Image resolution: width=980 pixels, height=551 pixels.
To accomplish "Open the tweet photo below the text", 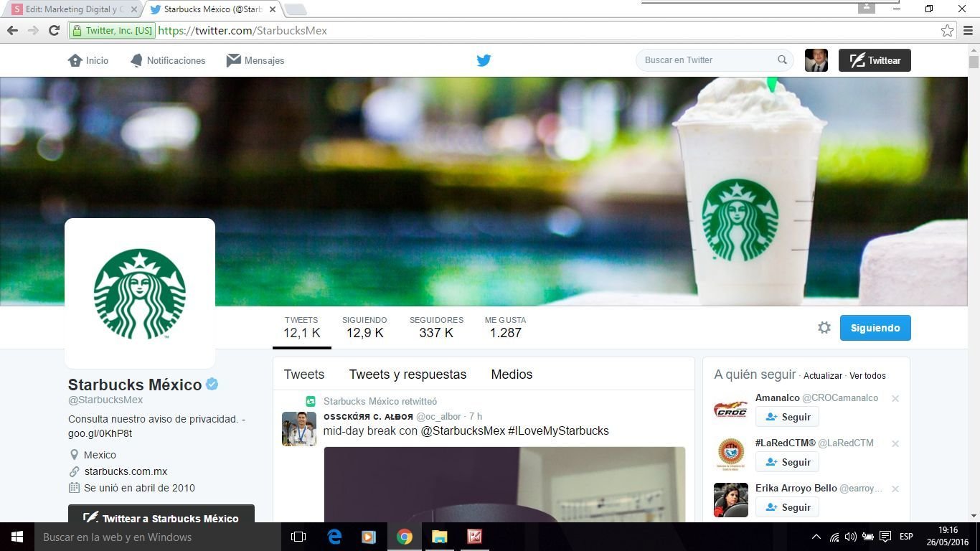I will tap(504, 484).
